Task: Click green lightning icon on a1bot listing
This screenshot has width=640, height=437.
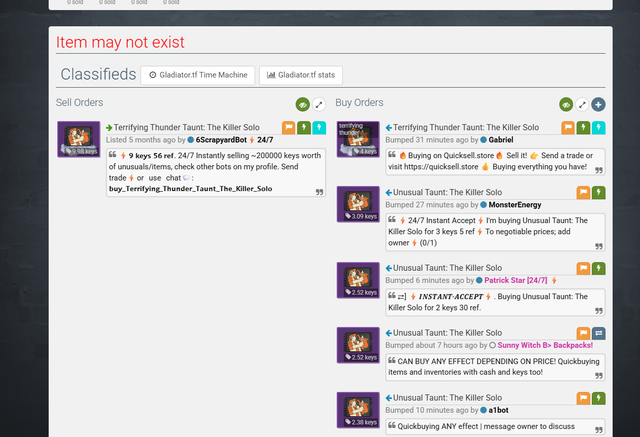Action: click(x=598, y=398)
